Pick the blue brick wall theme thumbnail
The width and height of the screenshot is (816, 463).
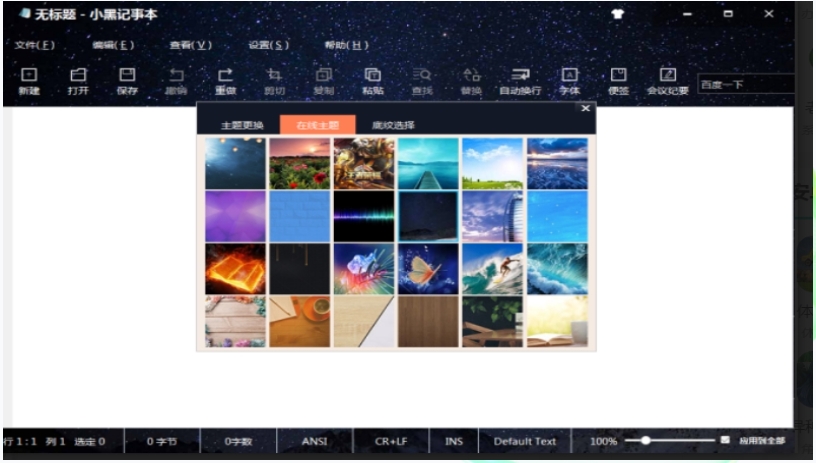(x=300, y=216)
